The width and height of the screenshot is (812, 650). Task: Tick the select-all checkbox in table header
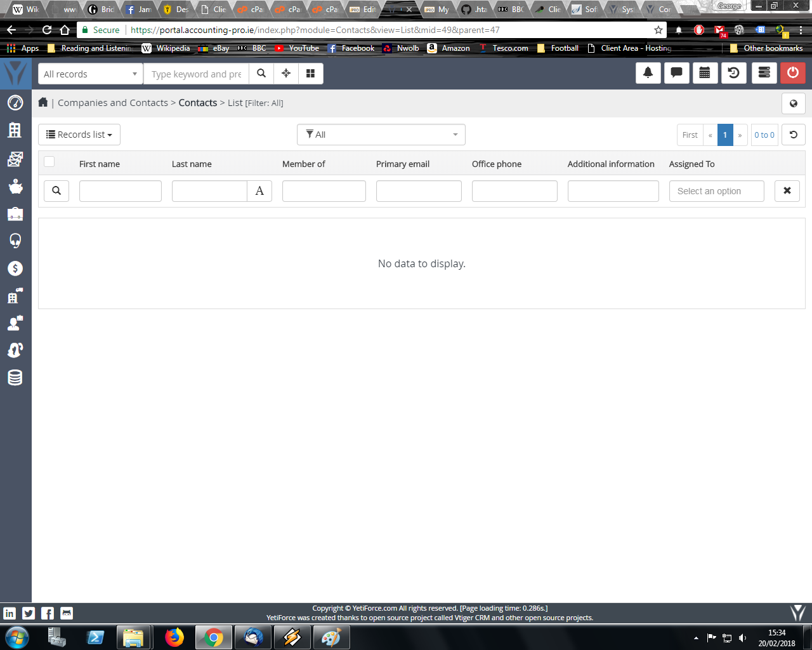49,161
